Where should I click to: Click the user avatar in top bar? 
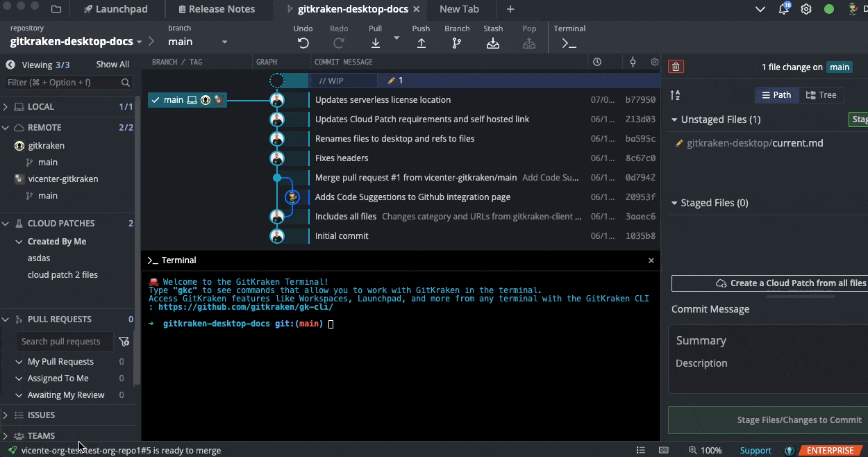click(853, 9)
